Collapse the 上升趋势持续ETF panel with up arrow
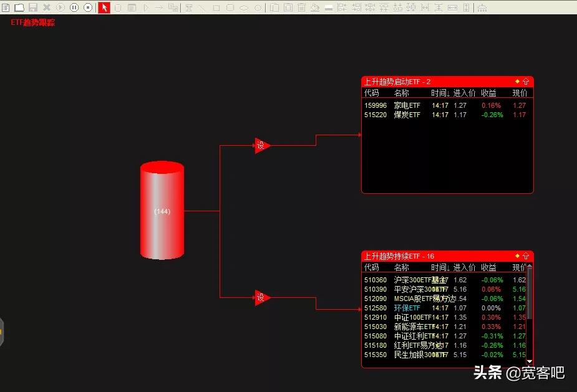This screenshot has height=392, width=577. (526, 256)
